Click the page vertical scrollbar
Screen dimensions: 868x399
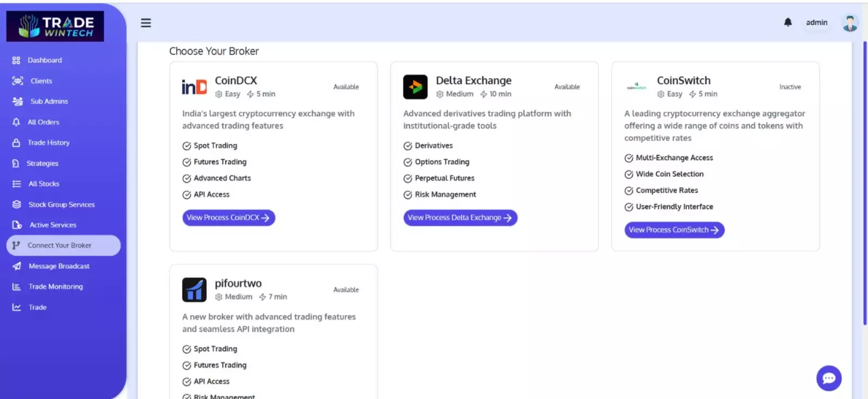click(865, 185)
